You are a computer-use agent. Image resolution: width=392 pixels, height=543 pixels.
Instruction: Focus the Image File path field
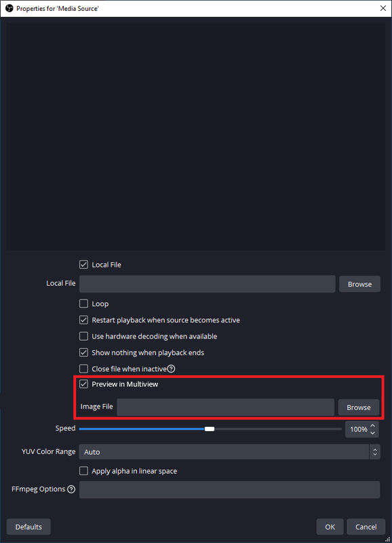(x=225, y=407)
